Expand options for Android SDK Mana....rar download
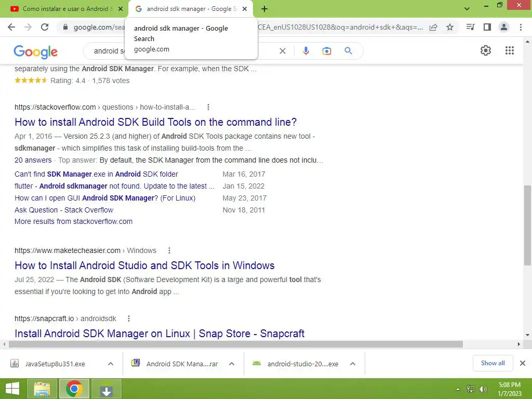532x399 pixels. pos(232,364)
